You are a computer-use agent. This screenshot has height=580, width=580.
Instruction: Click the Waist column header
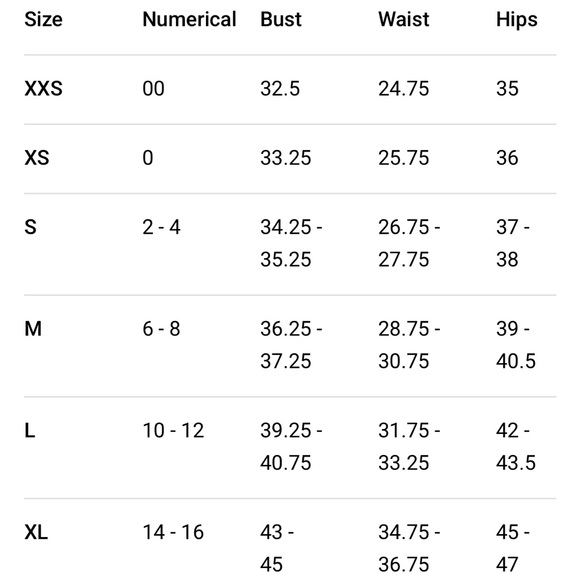pyautogui.click(x=404, y=19)
